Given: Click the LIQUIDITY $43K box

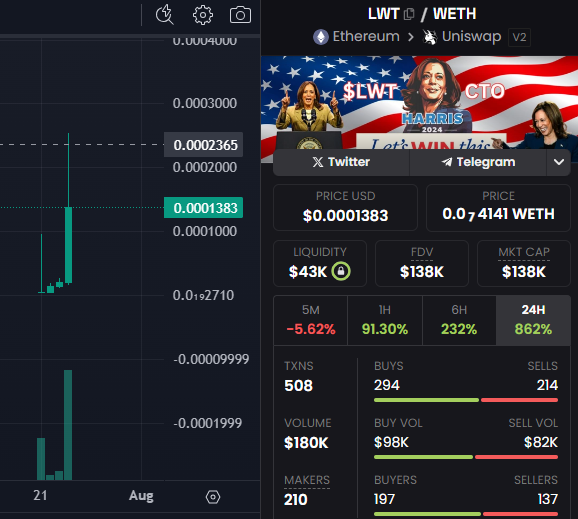Looking at the screenshot, I should click(x=320, y=264).
